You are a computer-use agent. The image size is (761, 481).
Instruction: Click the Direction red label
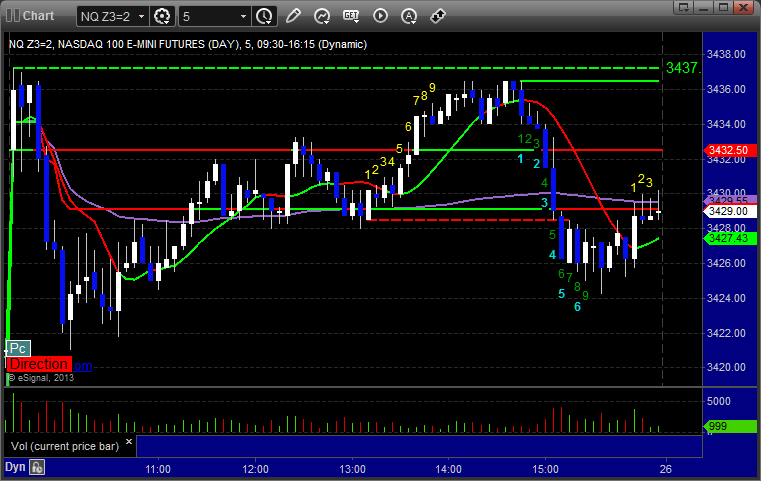pos(39,364)
